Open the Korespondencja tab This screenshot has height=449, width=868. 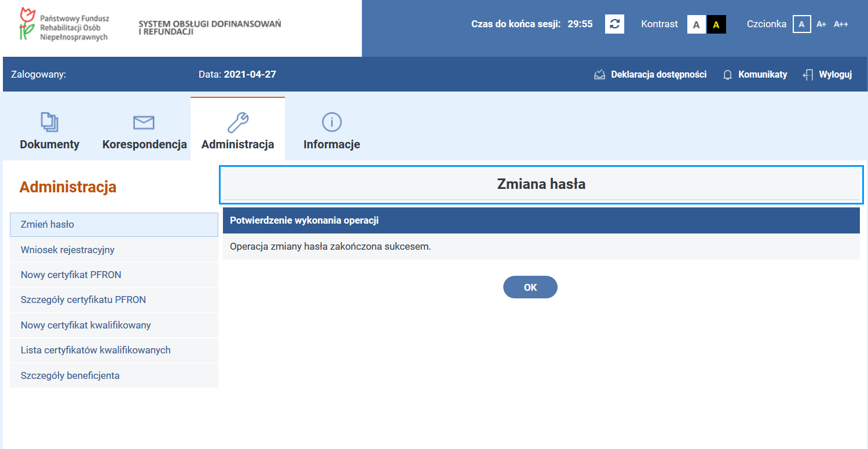tap(145, 129)
